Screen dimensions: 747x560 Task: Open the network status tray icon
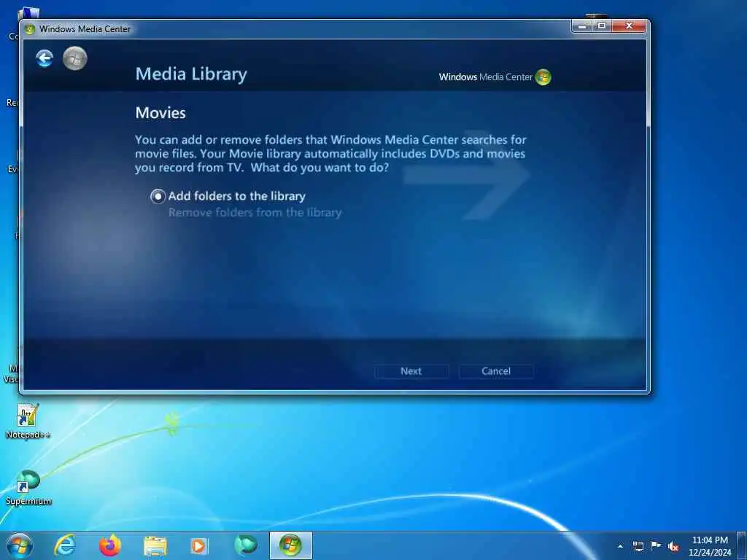point(638,546)
